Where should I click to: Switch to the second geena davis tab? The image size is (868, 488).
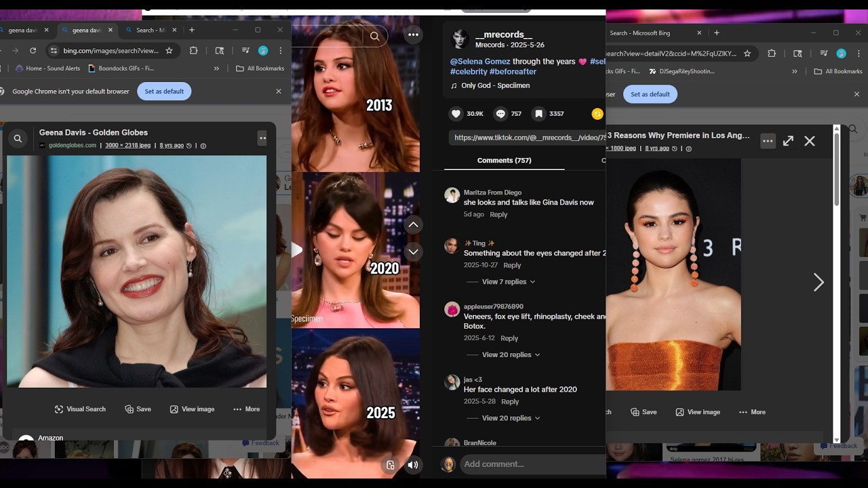[x=87, y=30]
